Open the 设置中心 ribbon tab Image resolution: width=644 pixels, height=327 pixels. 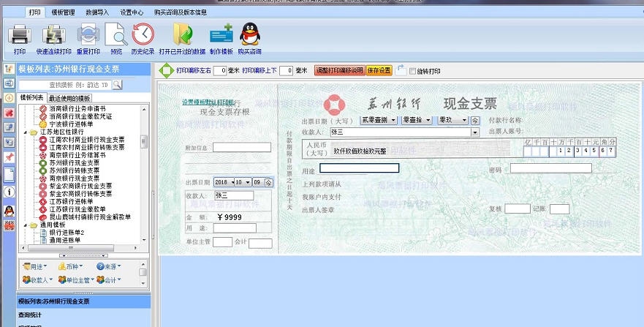[x=132, y=12]
